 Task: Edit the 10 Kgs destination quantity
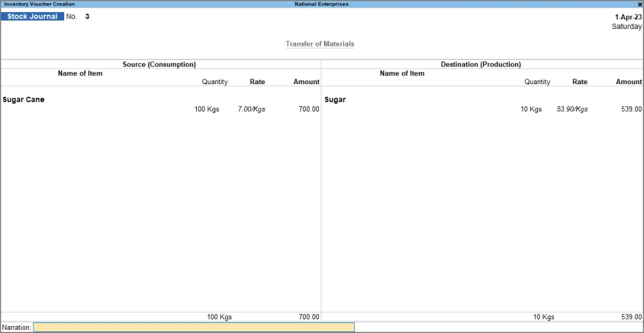click(531, 109)
